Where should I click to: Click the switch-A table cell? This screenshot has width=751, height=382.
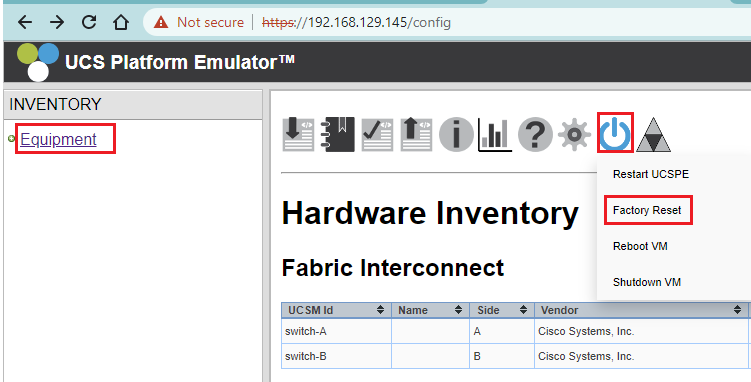click(x=336, y=331)
